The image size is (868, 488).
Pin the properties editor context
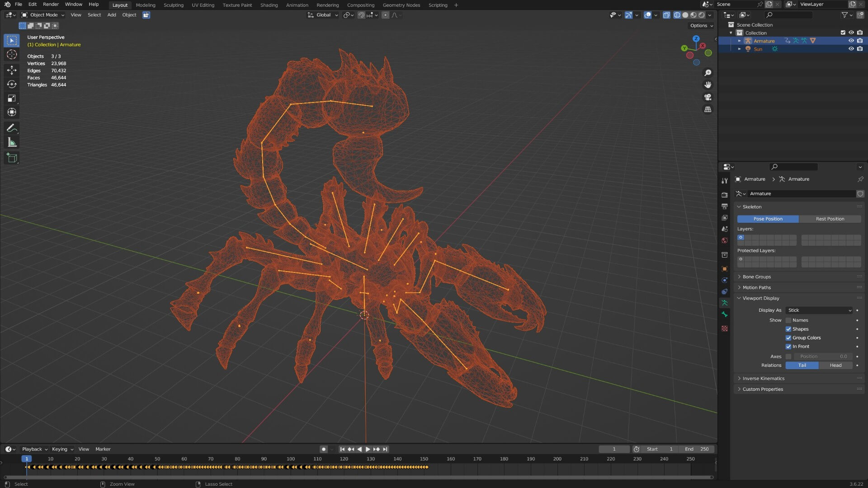tap(860, 179)
